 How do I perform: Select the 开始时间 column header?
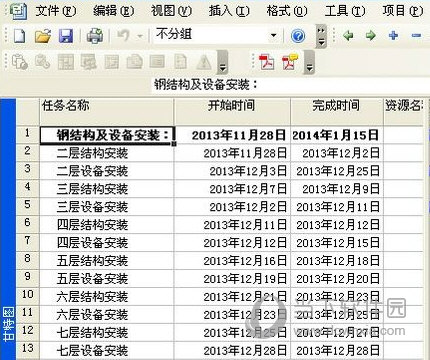232,111
